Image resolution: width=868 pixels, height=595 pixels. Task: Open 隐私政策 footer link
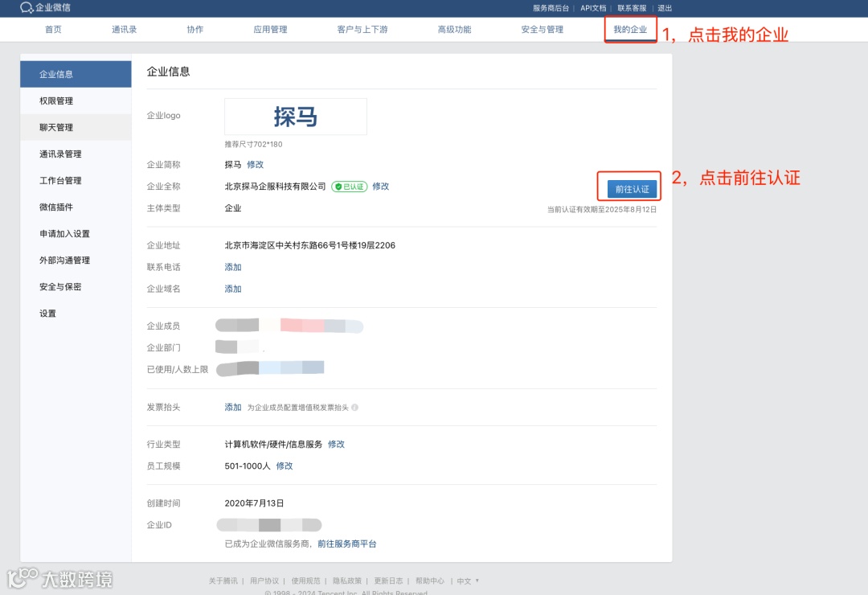click(347, 581)
